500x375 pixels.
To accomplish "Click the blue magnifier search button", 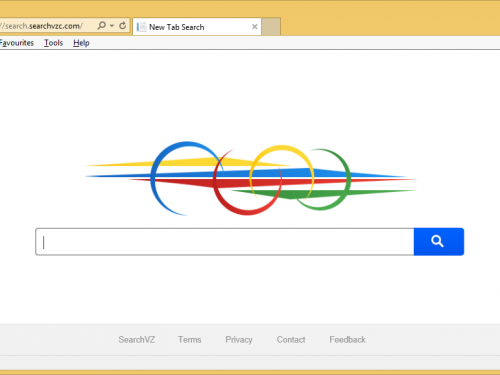I will click(439, 242).
